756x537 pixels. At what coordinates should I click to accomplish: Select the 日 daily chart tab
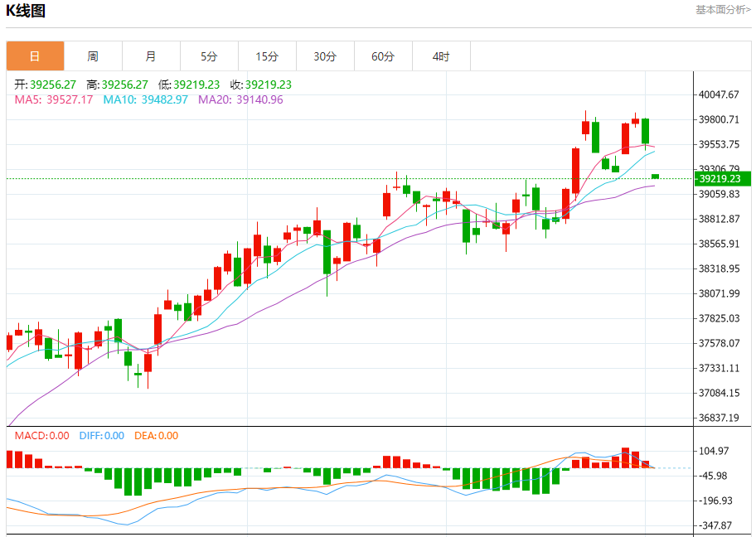pyautogui.click(x=35, y=56)
